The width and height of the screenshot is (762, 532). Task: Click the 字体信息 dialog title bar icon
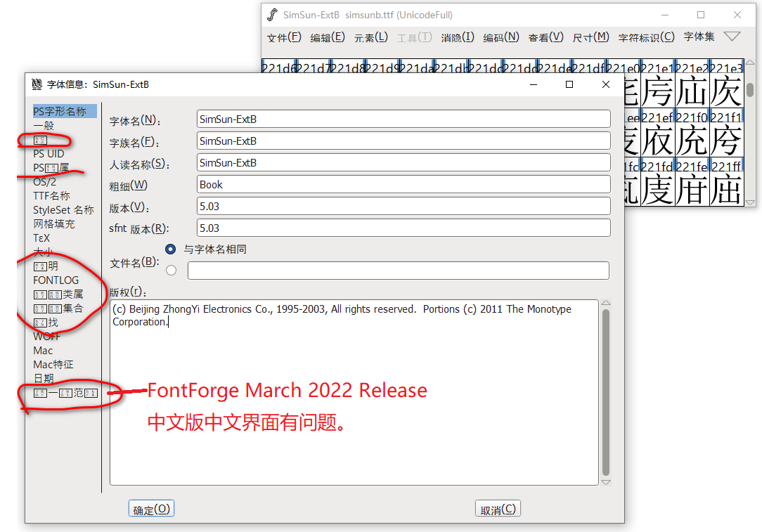point(36,84)
